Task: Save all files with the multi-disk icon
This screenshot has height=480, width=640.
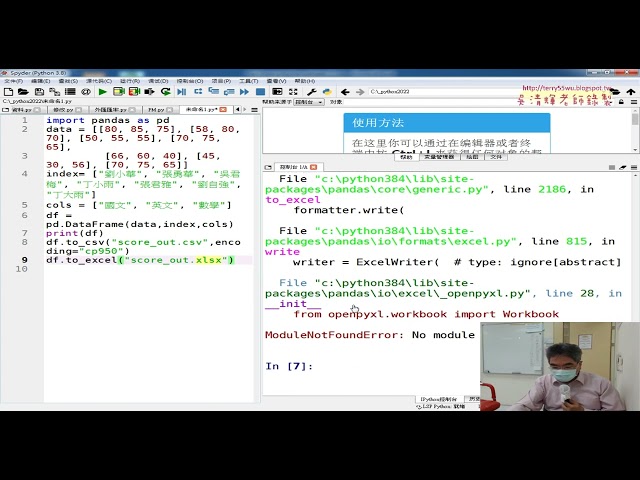Action: pos(54,92)
